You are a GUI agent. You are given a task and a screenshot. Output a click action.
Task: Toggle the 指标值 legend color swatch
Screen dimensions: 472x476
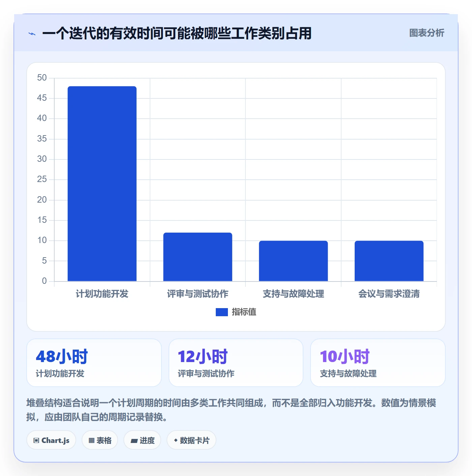222,312
